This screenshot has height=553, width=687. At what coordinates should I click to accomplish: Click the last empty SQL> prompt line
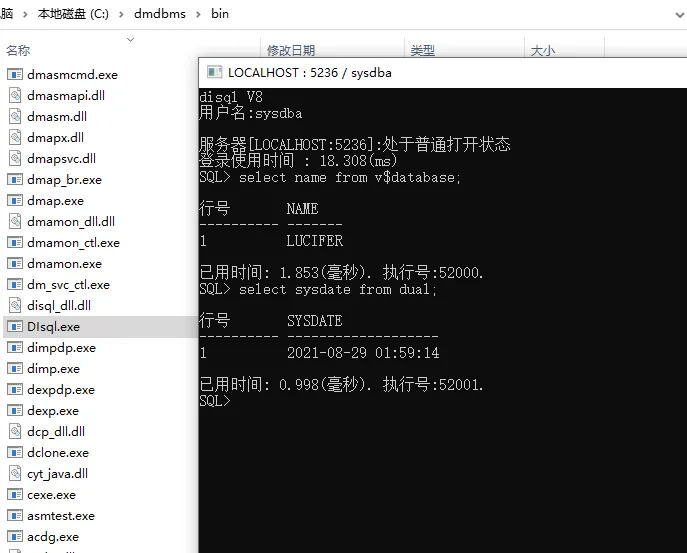[215, 401]
